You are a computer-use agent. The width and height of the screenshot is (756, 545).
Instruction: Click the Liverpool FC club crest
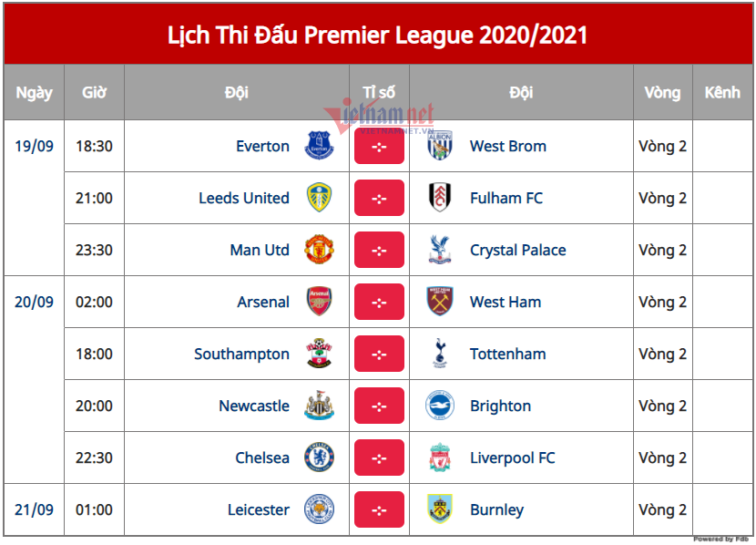click(440, 458)
